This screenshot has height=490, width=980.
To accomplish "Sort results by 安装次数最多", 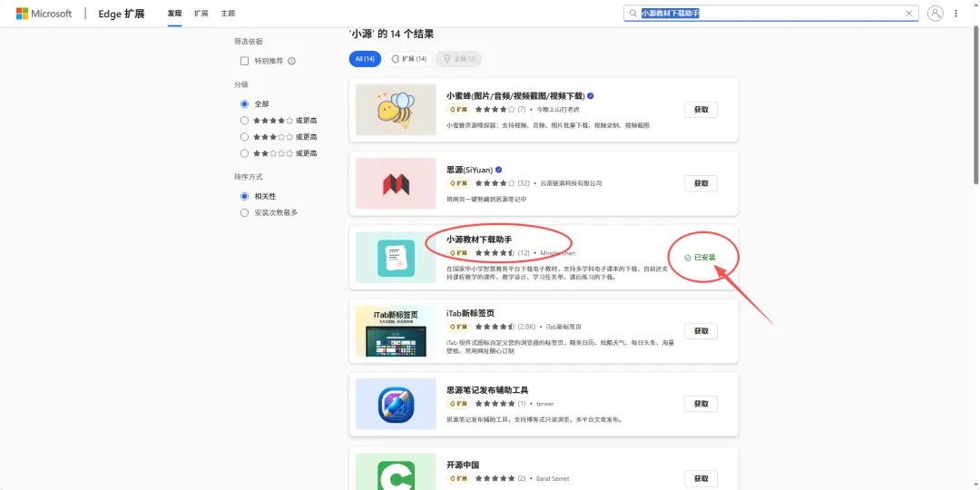I will [244, 212].
